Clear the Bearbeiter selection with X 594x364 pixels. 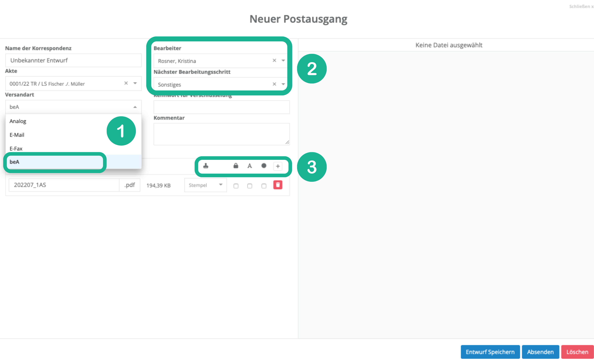pyautogui.click(x=274, y=60)
